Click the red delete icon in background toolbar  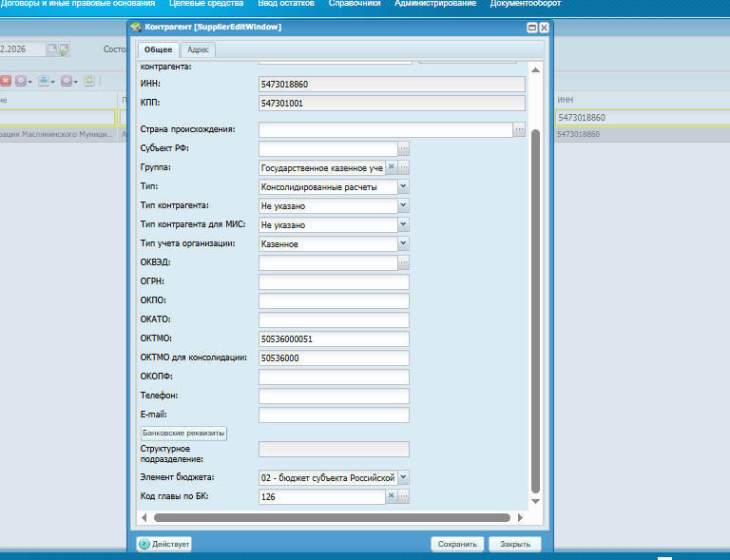click(6, 81)
